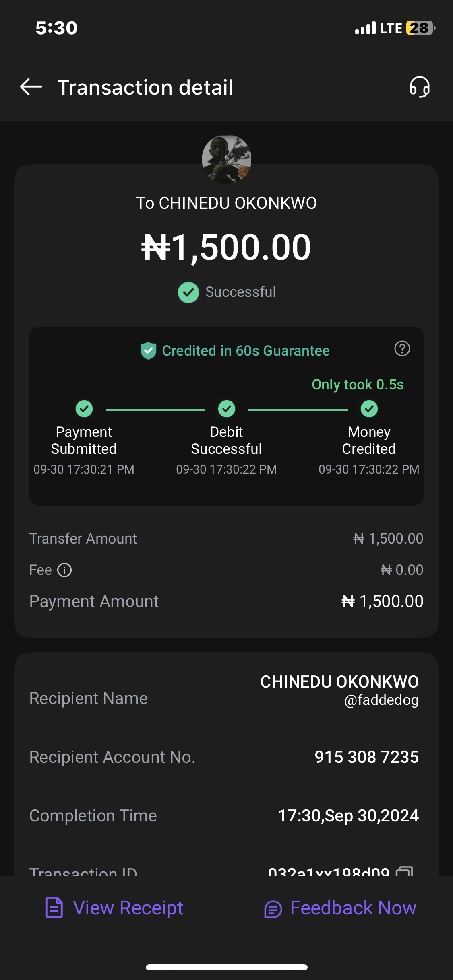Tap the Successful status checkmark icon
This screenshot has height=980, width=453.
coord(188,292)
